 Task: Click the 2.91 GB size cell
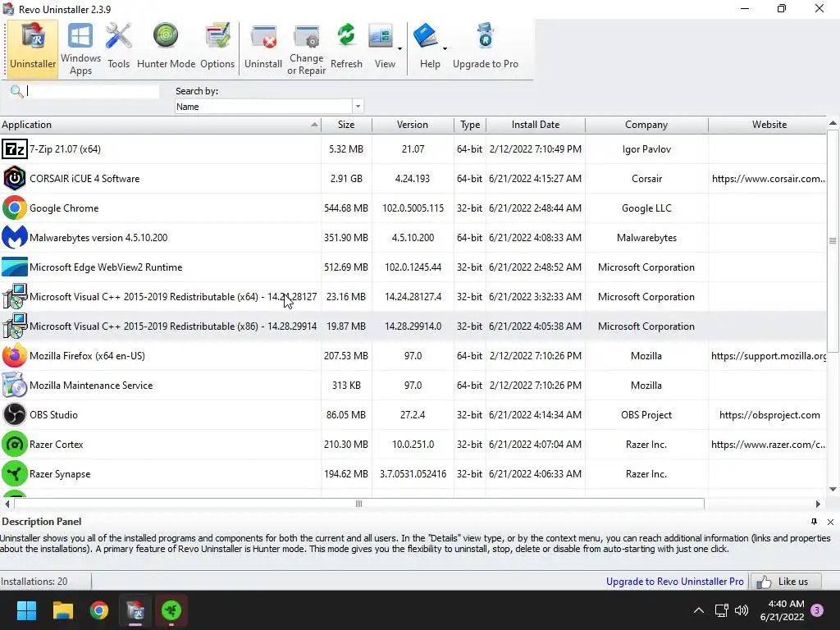(x=346, y=178)
